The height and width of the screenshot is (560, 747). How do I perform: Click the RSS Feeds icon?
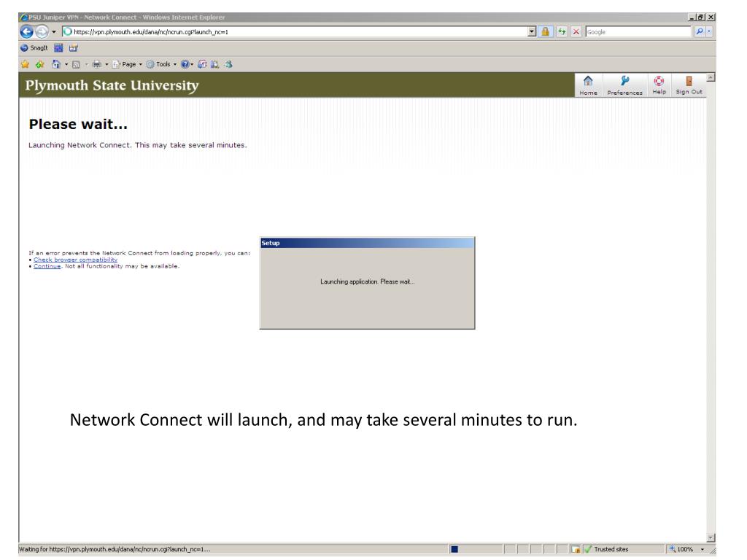click(x=76, y=64)
